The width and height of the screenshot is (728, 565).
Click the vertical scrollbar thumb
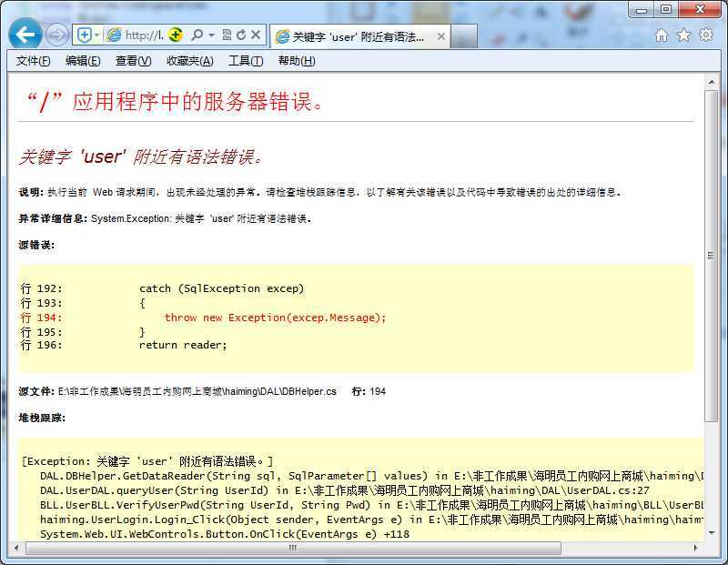coord(712,256)
